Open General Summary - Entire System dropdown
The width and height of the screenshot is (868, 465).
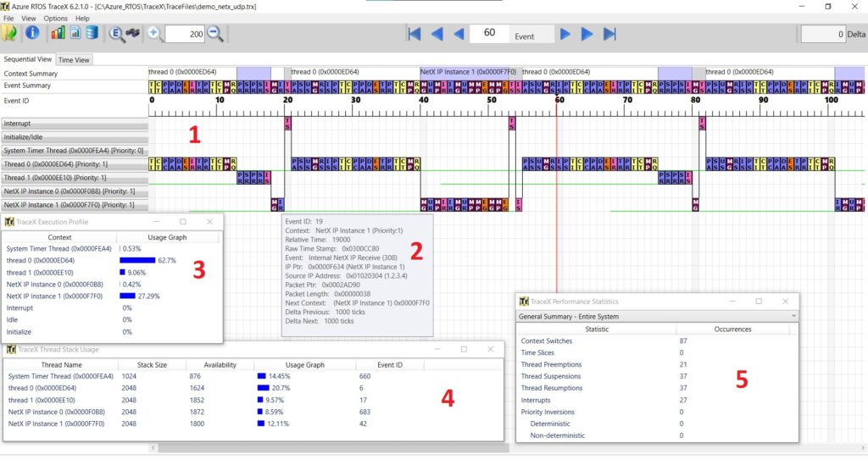pyautogui.click(x=657, y=316)
